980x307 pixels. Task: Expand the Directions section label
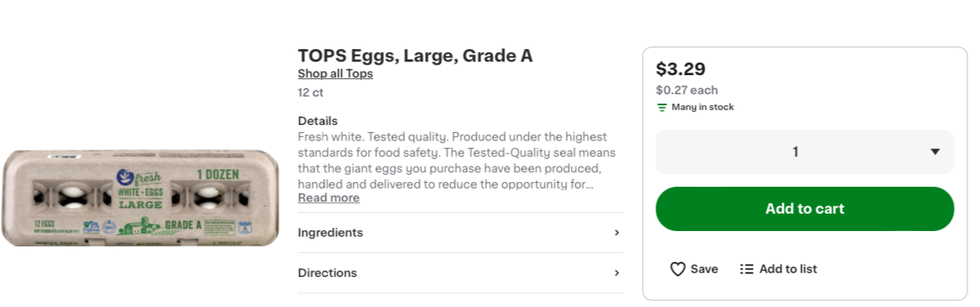click(327, 273)
